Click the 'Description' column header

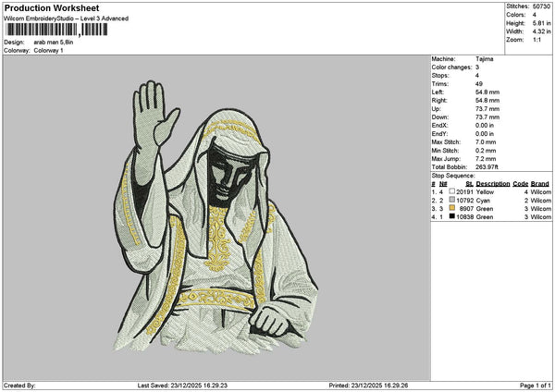click(493, 184)
